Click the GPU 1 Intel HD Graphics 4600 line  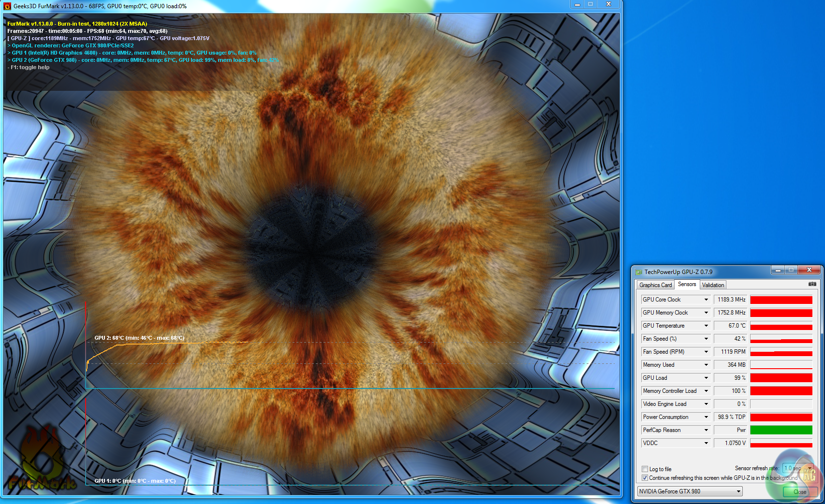[132, 53]
